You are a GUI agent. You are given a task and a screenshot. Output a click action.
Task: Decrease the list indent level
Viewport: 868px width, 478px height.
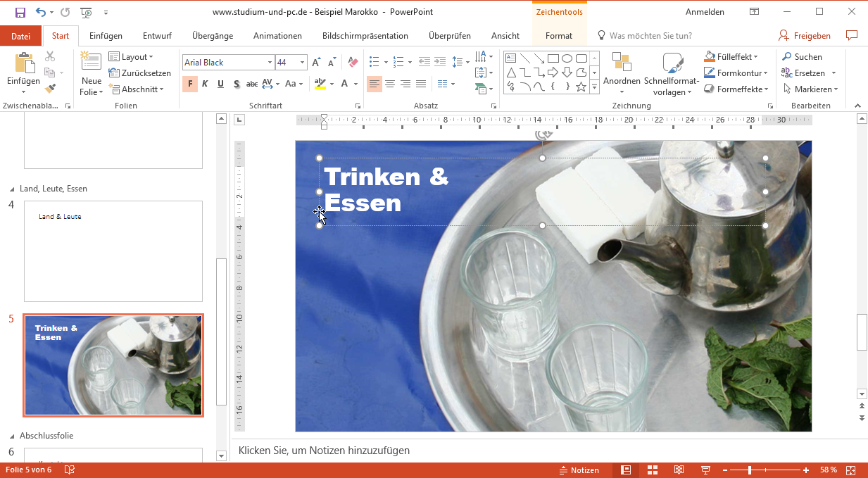424,62
